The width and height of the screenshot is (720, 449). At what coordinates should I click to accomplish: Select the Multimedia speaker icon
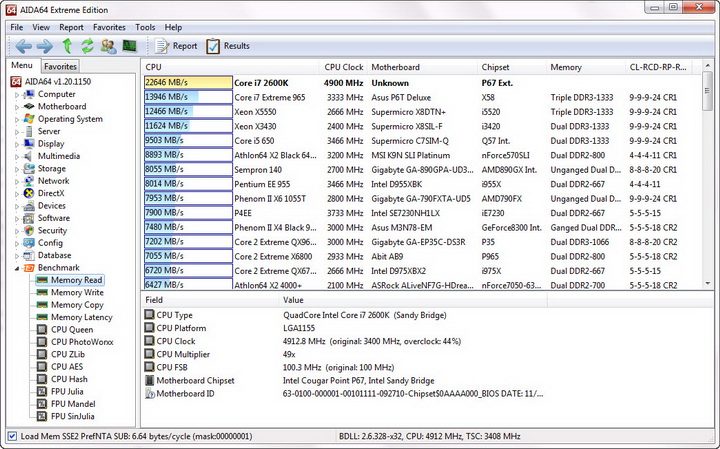tap(28, 156)
